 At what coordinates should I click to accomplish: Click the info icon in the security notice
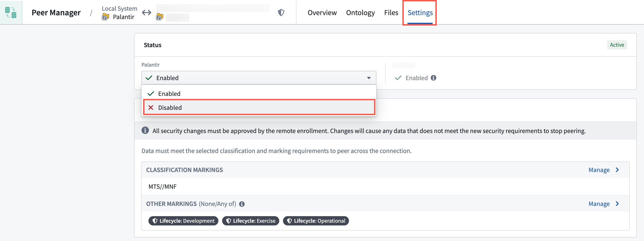(x=145, y=130)
